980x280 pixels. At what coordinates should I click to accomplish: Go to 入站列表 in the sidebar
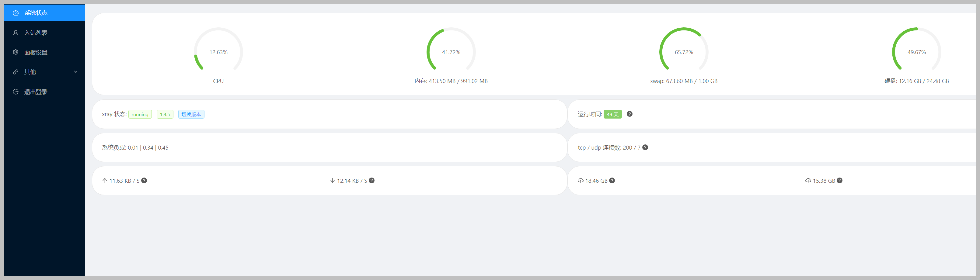[44, 33]
